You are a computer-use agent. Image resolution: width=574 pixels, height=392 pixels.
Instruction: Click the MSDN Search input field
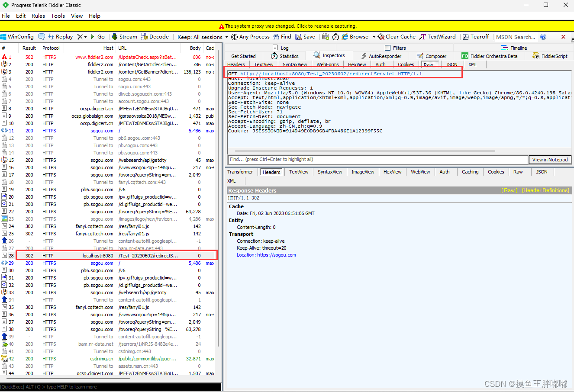pos(516,37)
